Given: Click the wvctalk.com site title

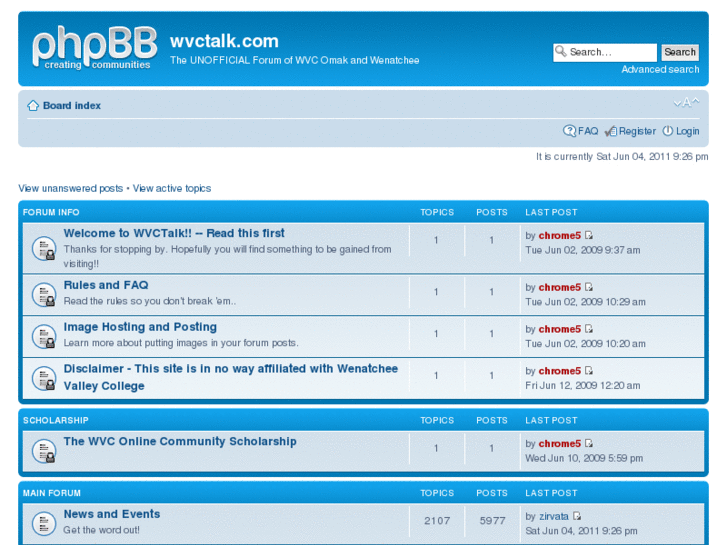Looking at the screenshot, I should point(224,41).
